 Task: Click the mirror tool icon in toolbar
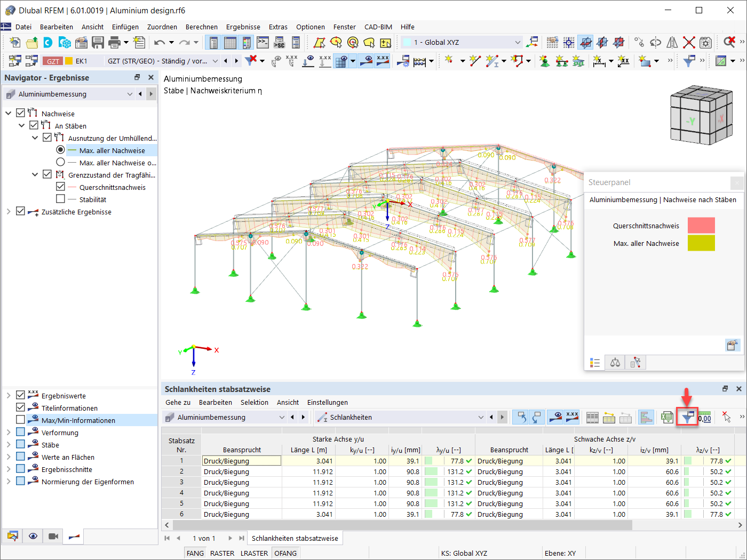pos(672,43)
